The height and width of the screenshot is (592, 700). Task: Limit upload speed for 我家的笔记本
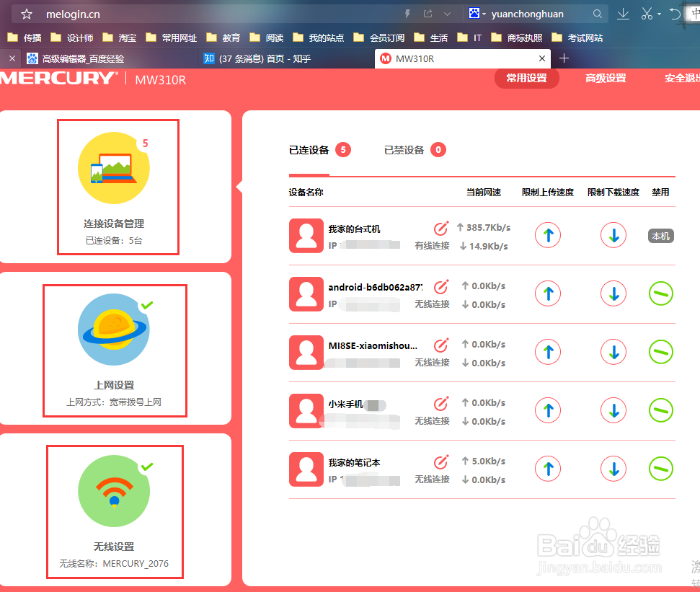548,469
